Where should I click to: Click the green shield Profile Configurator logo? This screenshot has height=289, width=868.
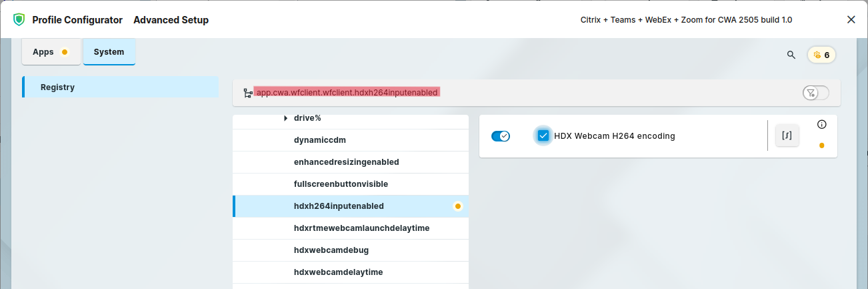tap(19, 20)
